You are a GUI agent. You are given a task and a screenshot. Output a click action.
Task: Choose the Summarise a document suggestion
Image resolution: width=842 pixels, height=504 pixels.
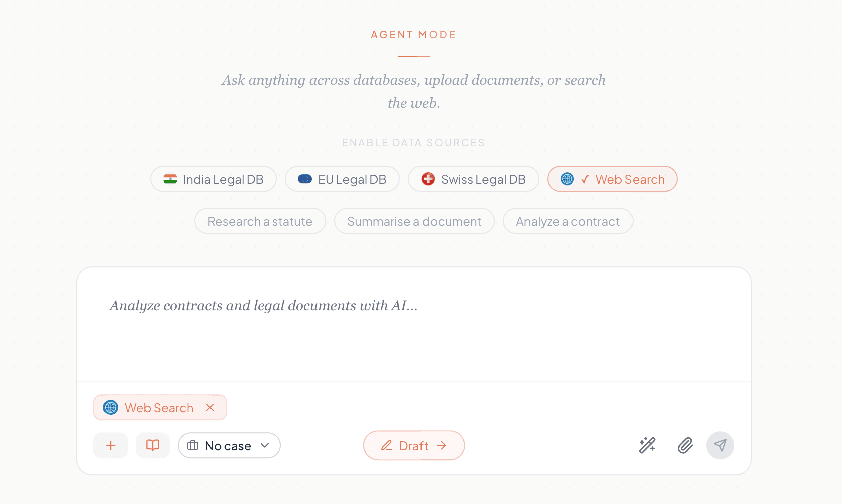click(x=414, y=221)
